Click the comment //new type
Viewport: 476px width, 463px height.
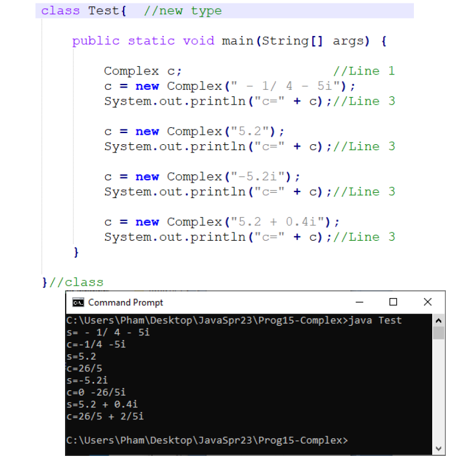coord(183,10)
